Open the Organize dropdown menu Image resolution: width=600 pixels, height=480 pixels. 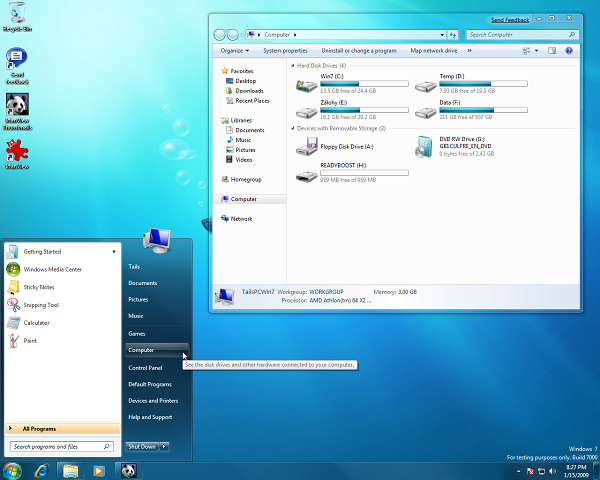pos(235,50)
